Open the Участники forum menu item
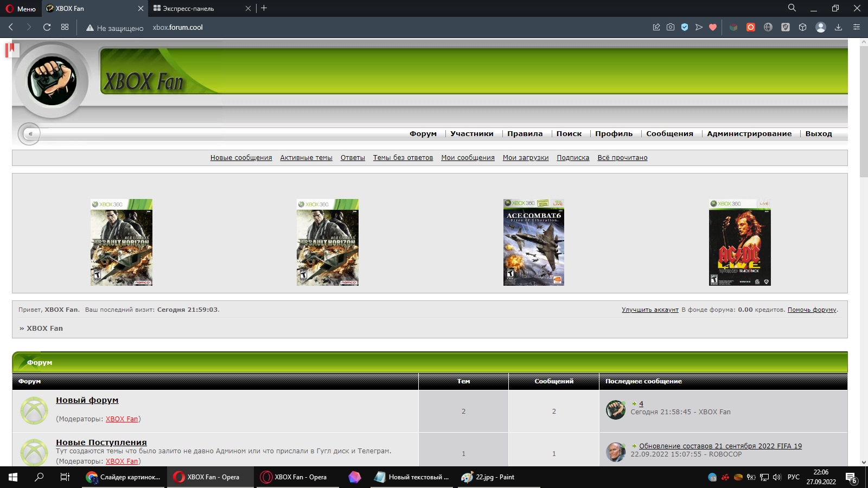Screen dimensions: 868x488 click(x=471, y=134)
